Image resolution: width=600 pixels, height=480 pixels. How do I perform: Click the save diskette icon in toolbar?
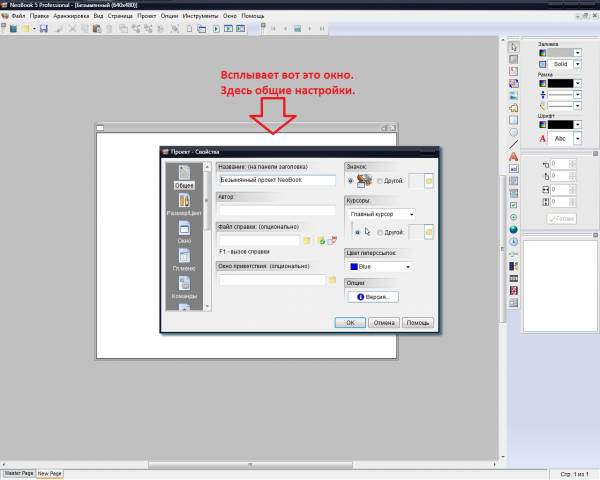pyautogui.click(x=44, y=29)
